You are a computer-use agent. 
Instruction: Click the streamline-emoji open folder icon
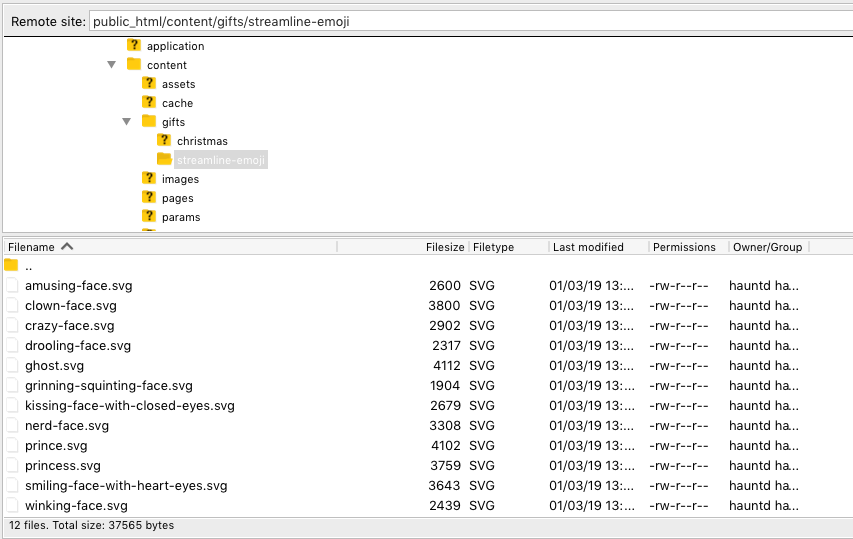click(x=164, y=160)
